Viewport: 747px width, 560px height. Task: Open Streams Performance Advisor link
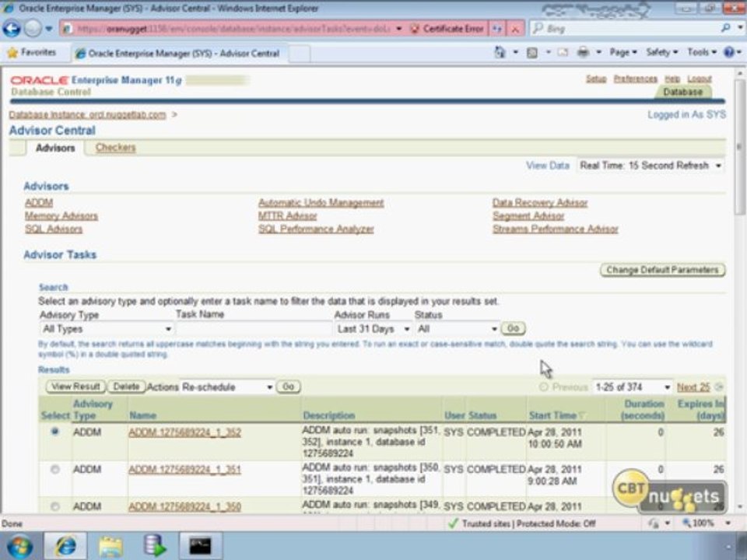pyautogui.click(x=556, y=229)
